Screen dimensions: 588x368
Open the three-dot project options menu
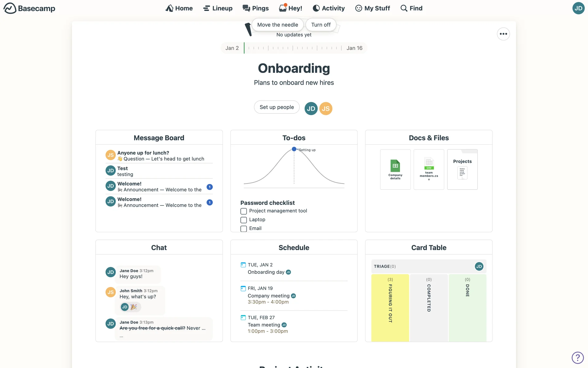(x=503, y=34)
